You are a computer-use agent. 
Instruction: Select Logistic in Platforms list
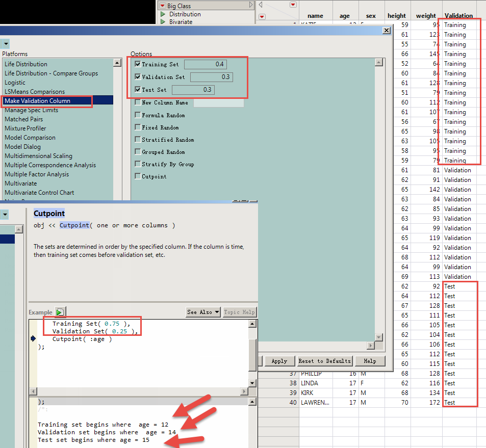15,83
